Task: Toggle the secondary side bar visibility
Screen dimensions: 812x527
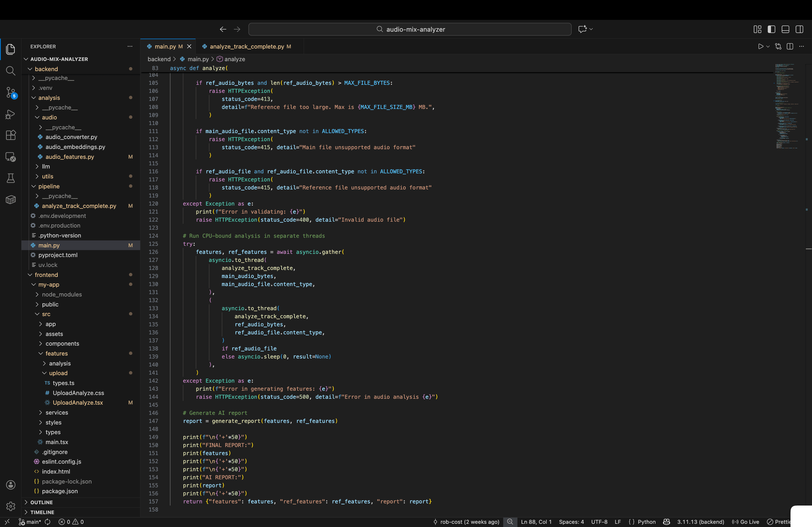Action: click(799, 29)
